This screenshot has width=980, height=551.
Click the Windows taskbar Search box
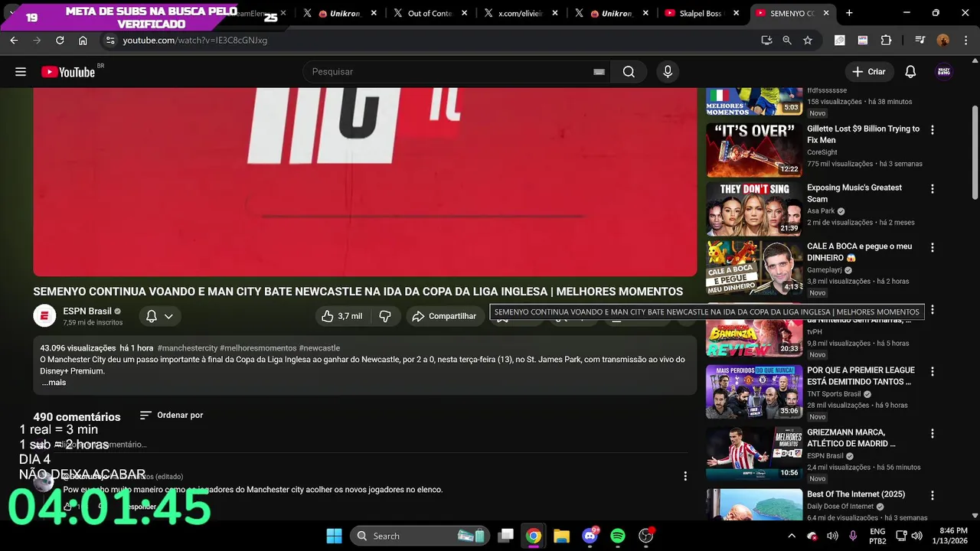coord(420,536)
